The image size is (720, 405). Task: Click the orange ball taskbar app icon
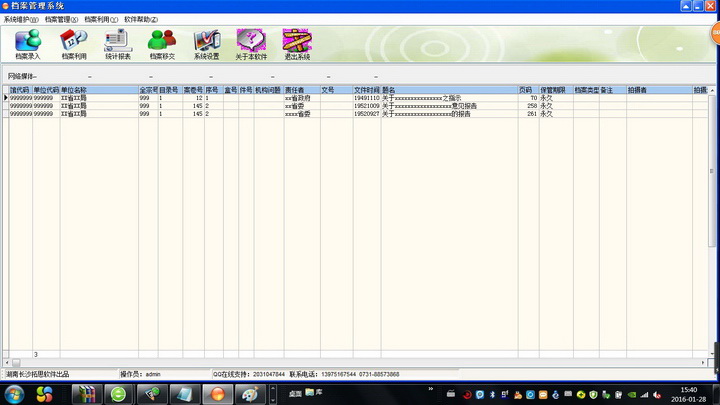pyautogui.click(x=218, y=394)
